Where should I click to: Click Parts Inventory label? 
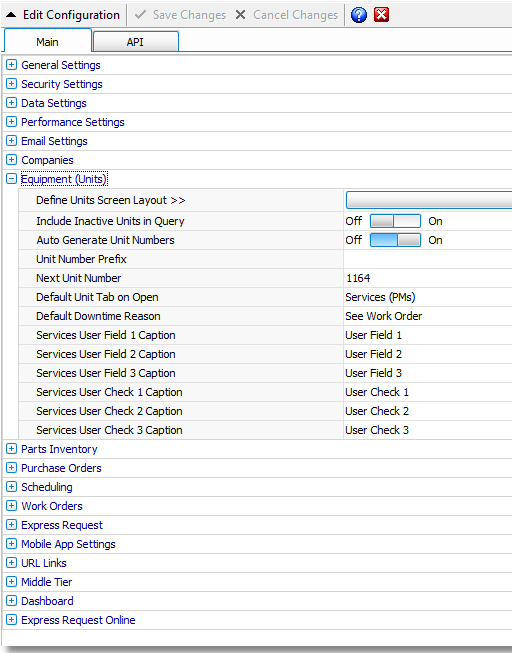[x=59, y=449]
